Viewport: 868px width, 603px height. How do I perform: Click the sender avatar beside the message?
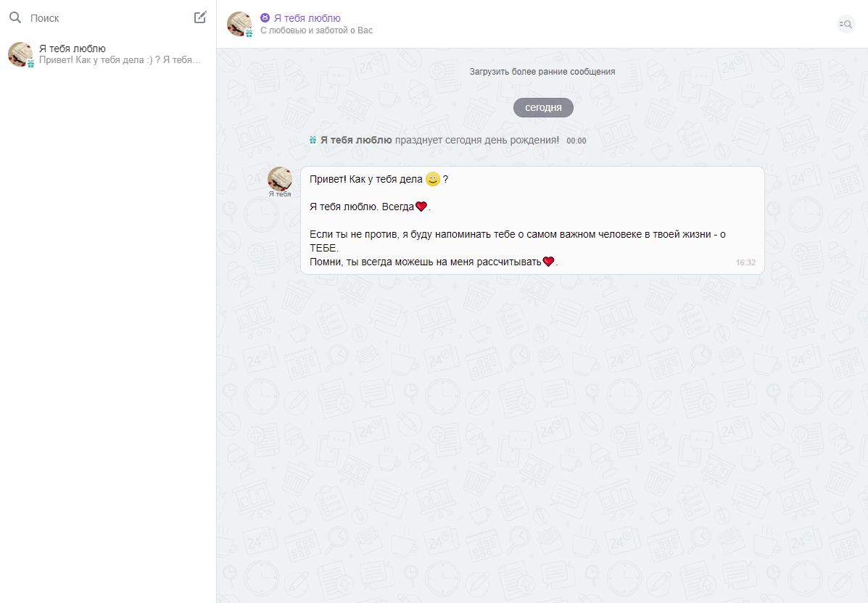click(x=279, y=178)
